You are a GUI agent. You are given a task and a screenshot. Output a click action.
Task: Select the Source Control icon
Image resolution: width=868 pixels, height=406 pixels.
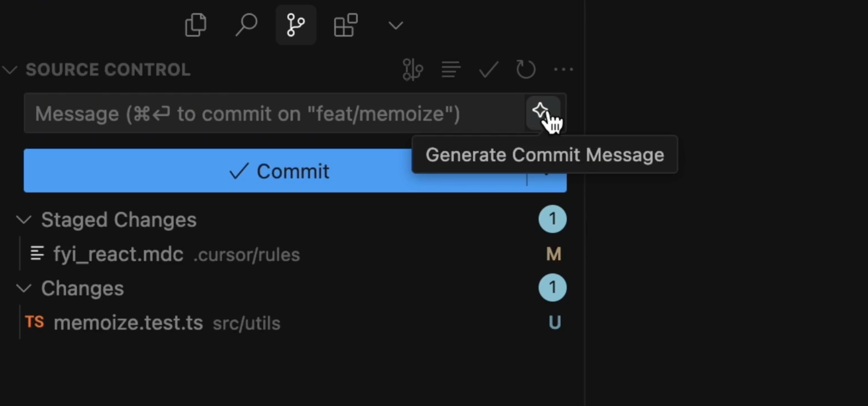295,25
